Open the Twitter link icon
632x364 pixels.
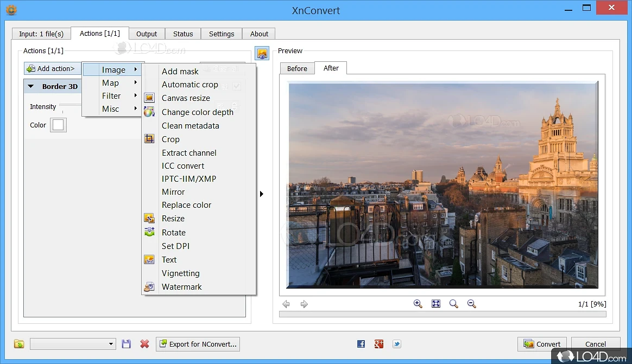(x=396, y=344)
